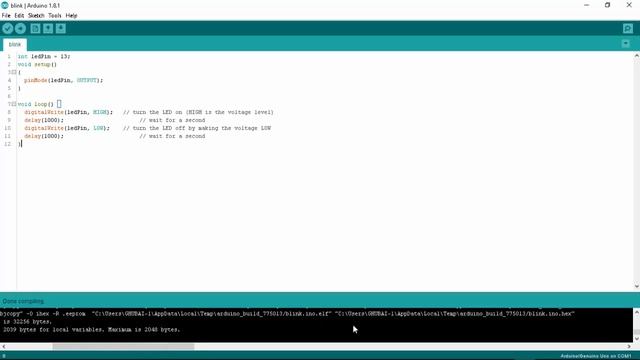The width and height of the screenshot is (640, 360).
Task: Click the objcopy console output line
Action: pyautogui.click(x=287, y=313)
